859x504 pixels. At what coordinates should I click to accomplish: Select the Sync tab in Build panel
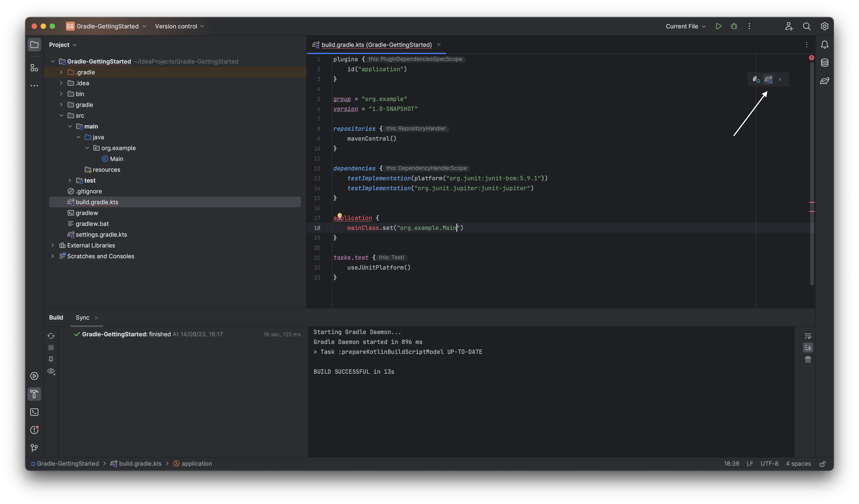pyautogui.click(x=83, y=317)
